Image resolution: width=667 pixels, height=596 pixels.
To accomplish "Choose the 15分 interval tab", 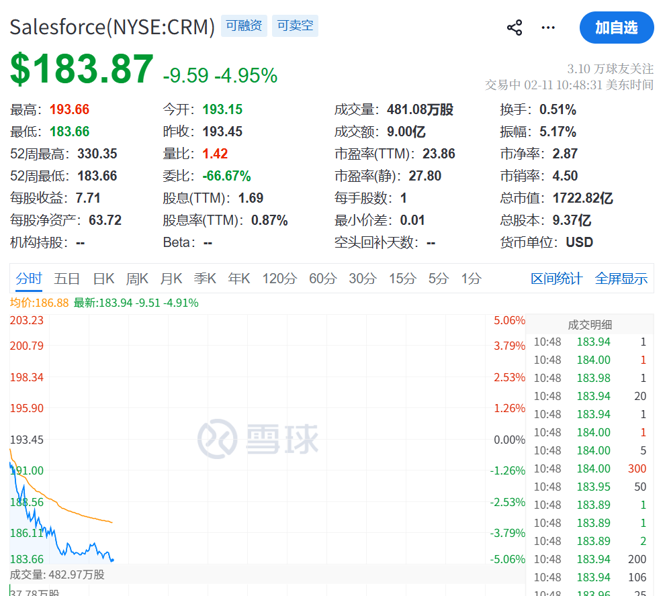I will pos(402,279).
